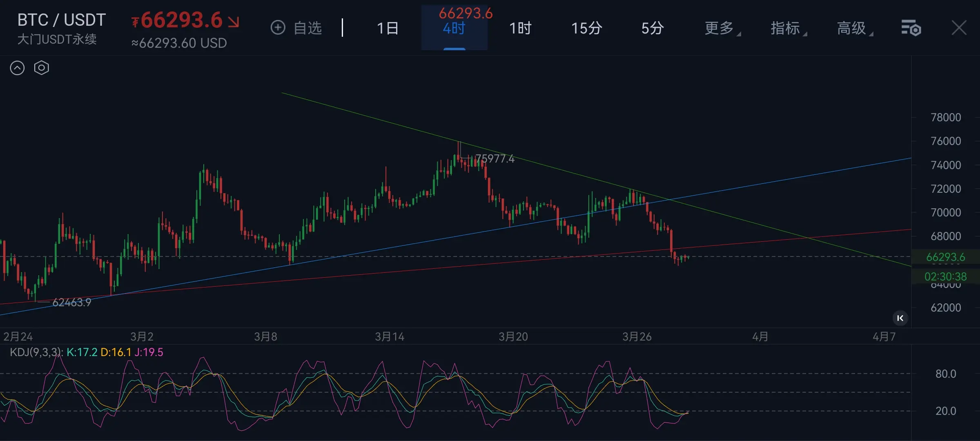Open the BTC / USDT pair title
The image size is (980, 441).
coord(61,20)
